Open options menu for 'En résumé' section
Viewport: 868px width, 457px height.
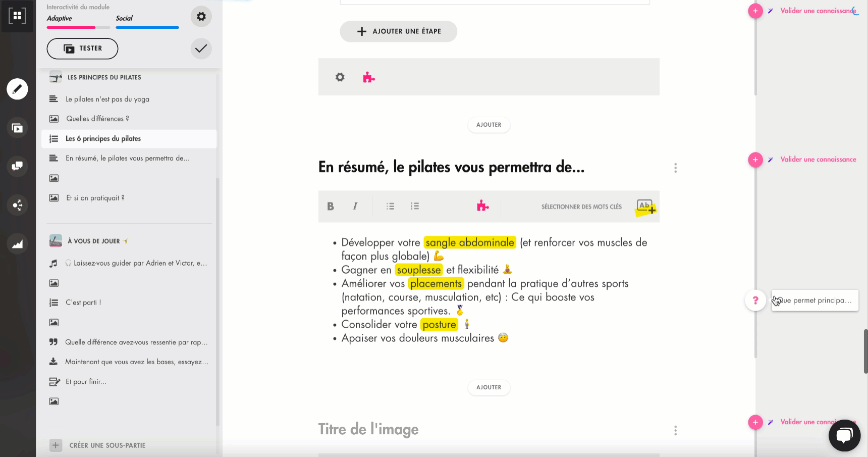click(675, 168)
